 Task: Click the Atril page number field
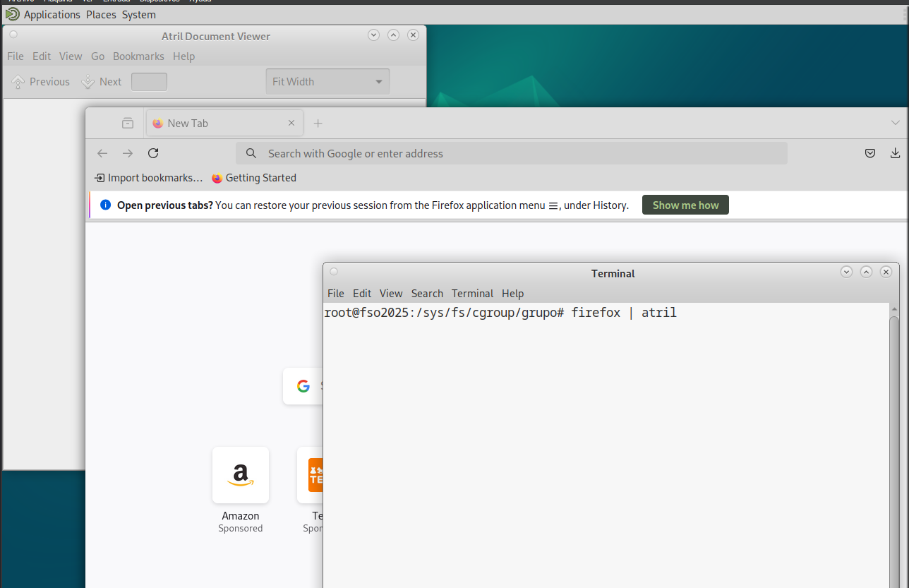[149, 82]
